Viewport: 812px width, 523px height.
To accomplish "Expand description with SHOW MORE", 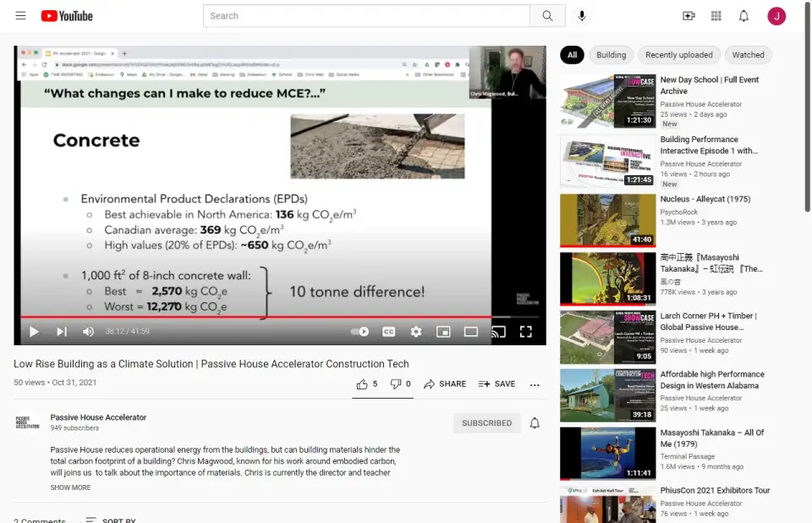I will click(70, 487).
